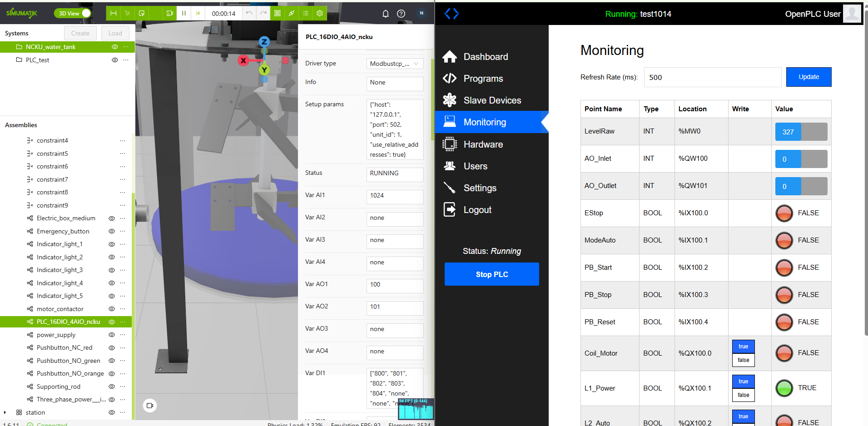The image size is (868, 426).
Task: Click the measure distance tool icon
Action: [114, 14]
